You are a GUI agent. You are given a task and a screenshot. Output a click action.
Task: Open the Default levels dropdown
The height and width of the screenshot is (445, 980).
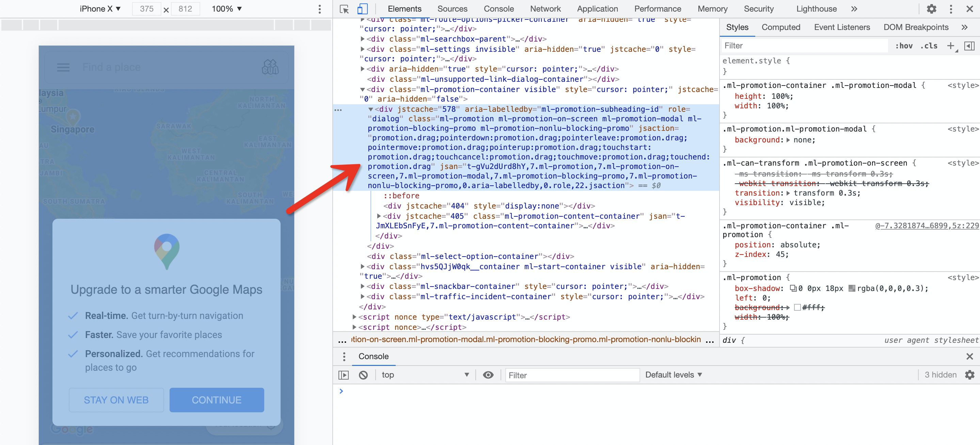click(x=674, y=375)
